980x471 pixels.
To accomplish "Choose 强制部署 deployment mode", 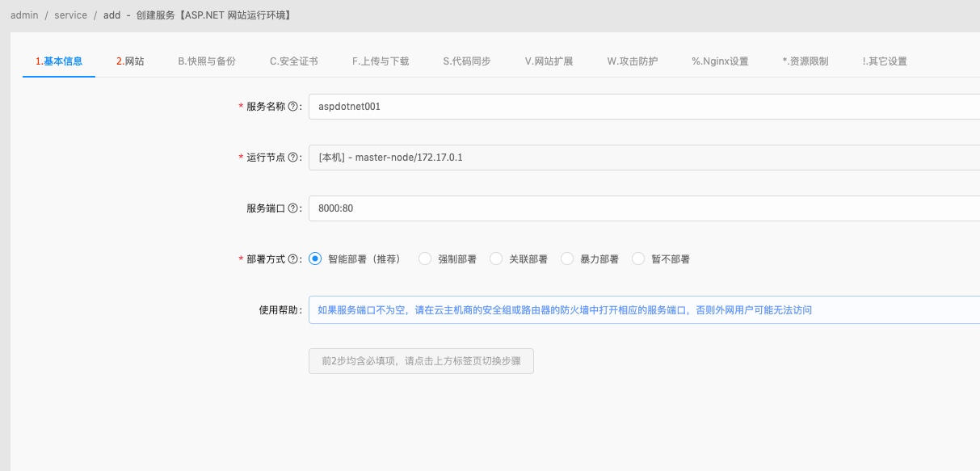I will [424, 259].
